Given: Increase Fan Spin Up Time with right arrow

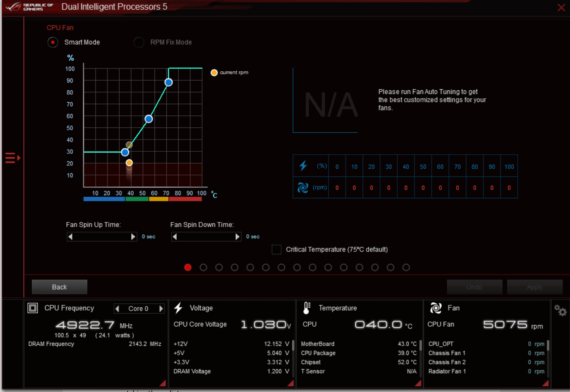Looking at the screenshot, I should coord(133,237).
